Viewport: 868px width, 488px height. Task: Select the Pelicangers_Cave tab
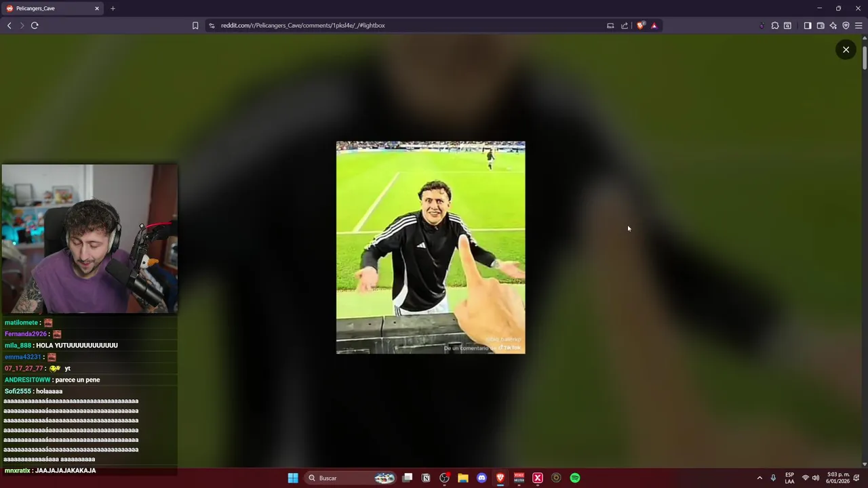click(x=52, y=8)
